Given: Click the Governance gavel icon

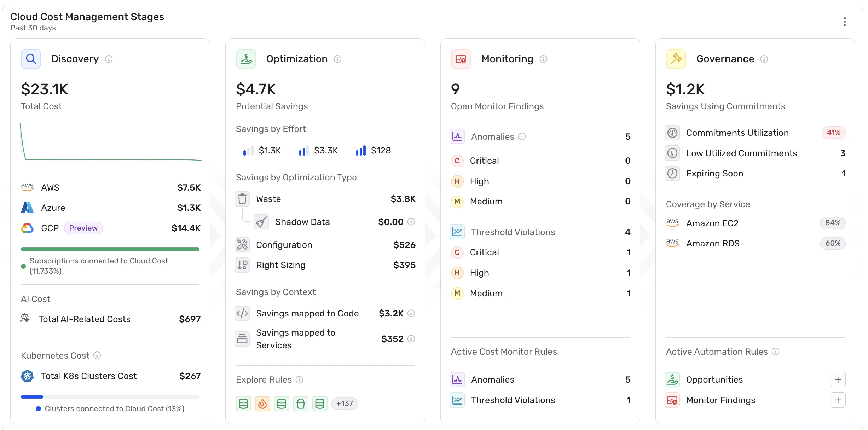Looking at the screenshot, I should point(676,59).
